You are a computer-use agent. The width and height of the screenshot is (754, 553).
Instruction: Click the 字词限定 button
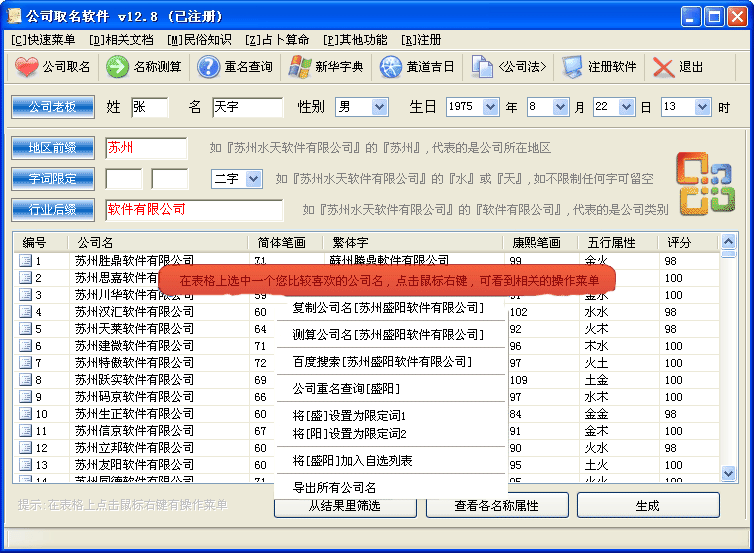pos(52,179)
